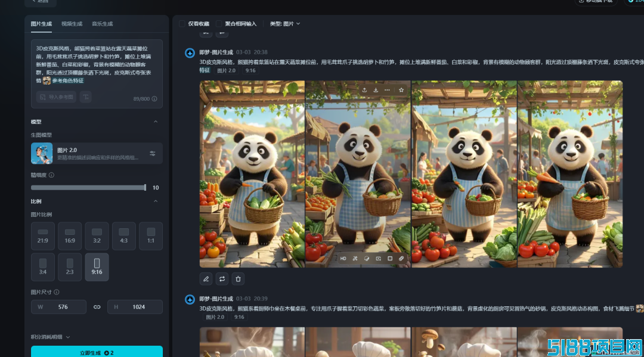644x357 pixels.
Task: Toggle the 聚合相同输入 checkbox
Action: point(219,24)
